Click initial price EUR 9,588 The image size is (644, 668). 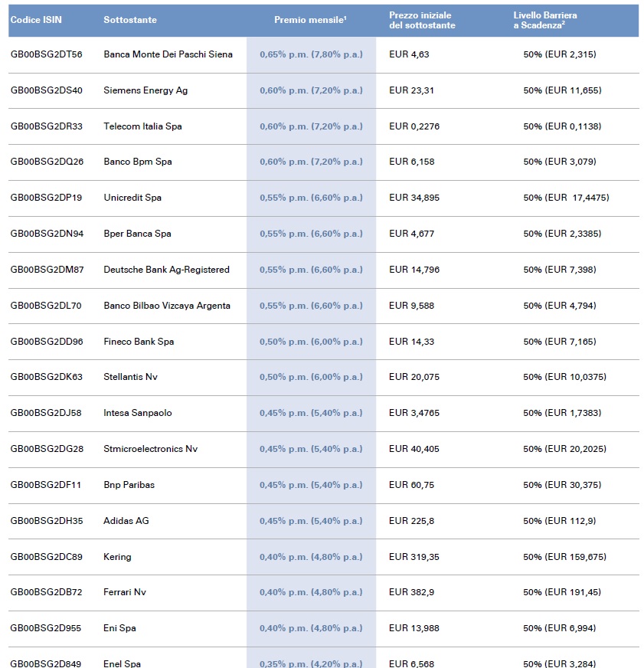click(x=411, y=306)
